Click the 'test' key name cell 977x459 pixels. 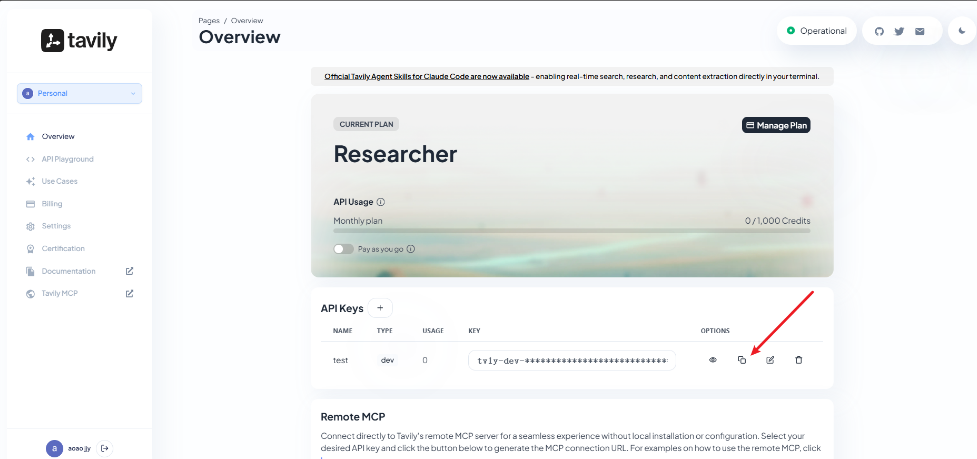coord(340,360)
